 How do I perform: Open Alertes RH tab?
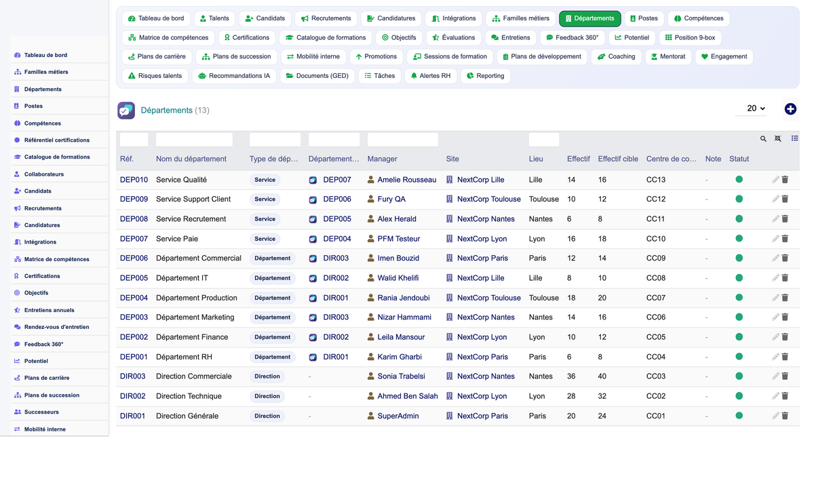pyautogui.click(x=431, y=76)
